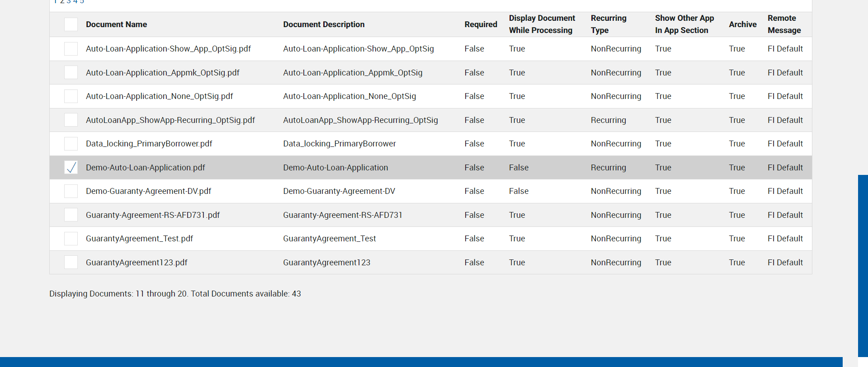The image size is (868, 367).
Task: Select the Guaranty-Agreement-RS-AFD731.pdf checkbox
Action: pos(71,215)
